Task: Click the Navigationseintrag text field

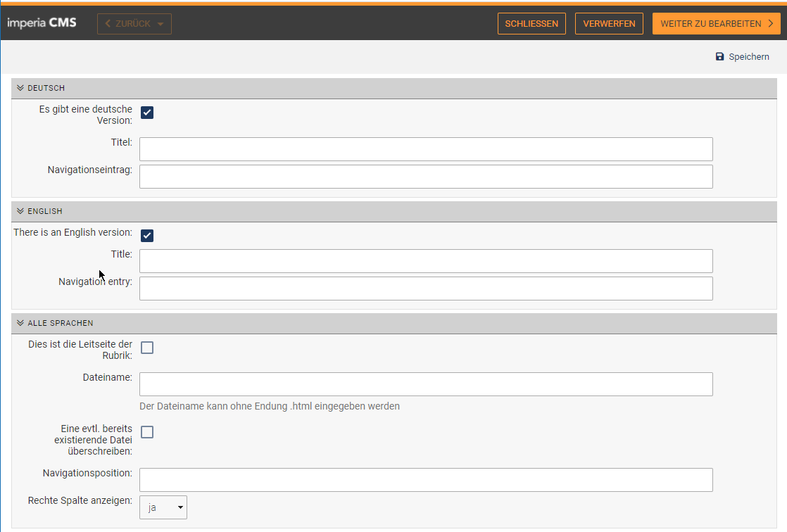Action: pos(426,177)
